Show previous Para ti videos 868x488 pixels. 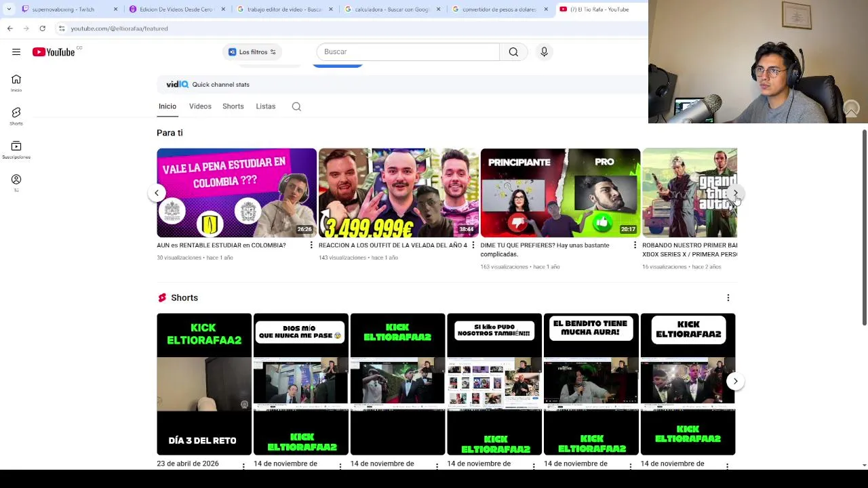pos(157,193)
